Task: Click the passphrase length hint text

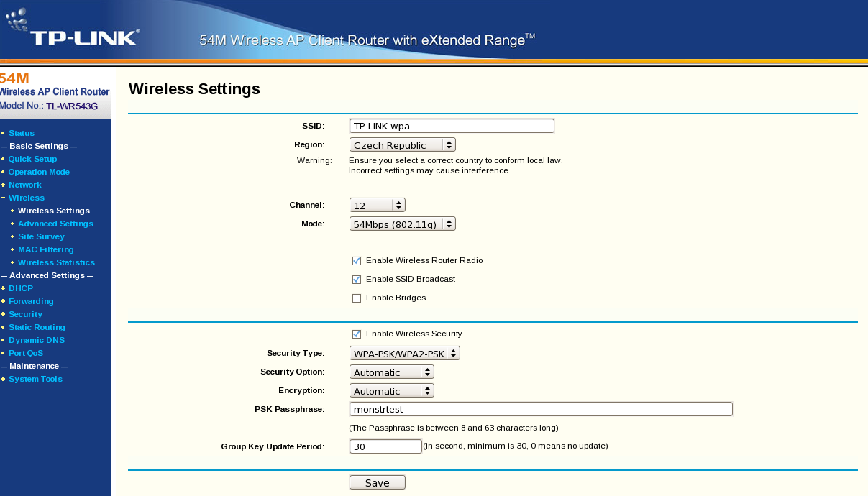Action: [x=454, y=428]
